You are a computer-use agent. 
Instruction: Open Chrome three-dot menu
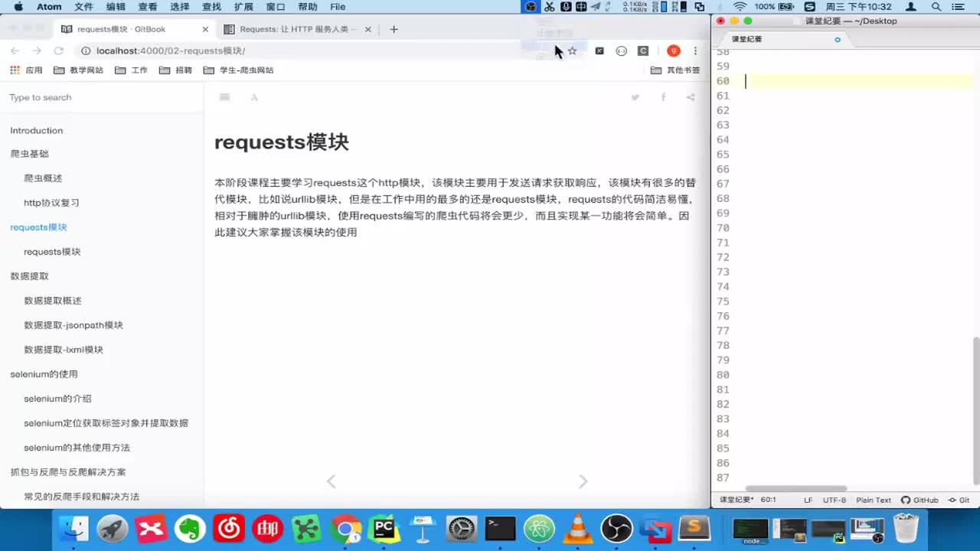695,51
